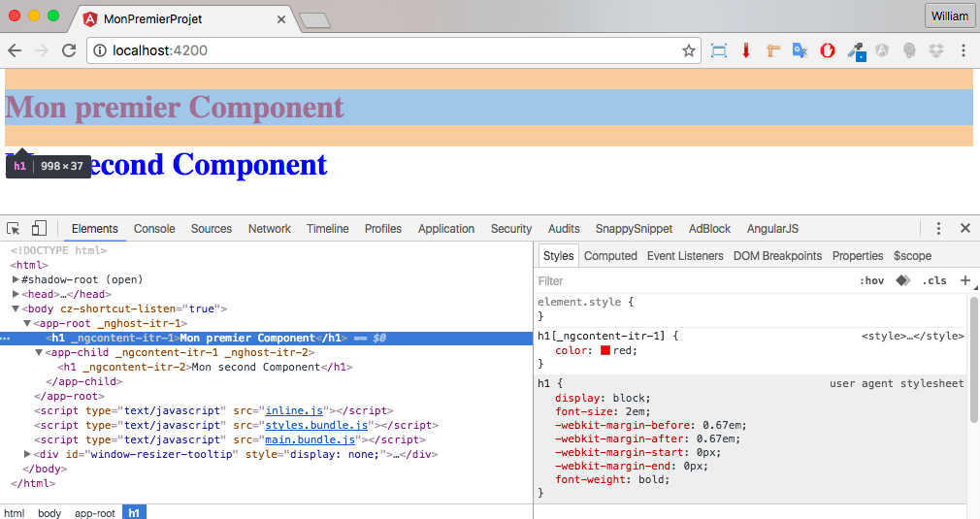Viewport: 980px width, 519px height.
Task: Switch to the Console tab
Action: click(154, 229)
